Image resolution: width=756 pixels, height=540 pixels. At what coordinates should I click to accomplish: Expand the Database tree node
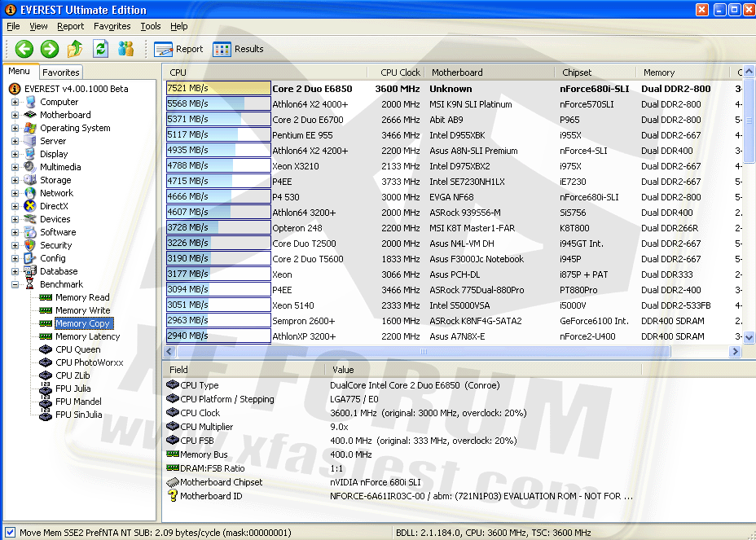15,271
